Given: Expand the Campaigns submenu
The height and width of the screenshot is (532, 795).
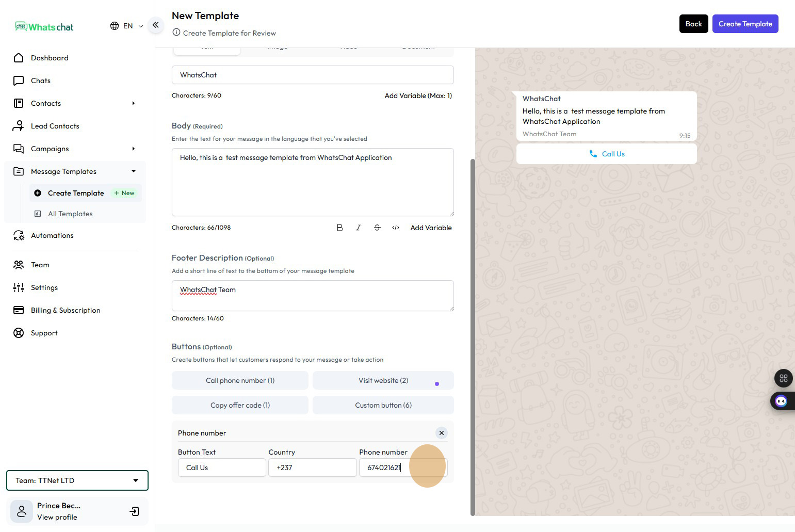Looking at the screenshot, I should 133,149.
